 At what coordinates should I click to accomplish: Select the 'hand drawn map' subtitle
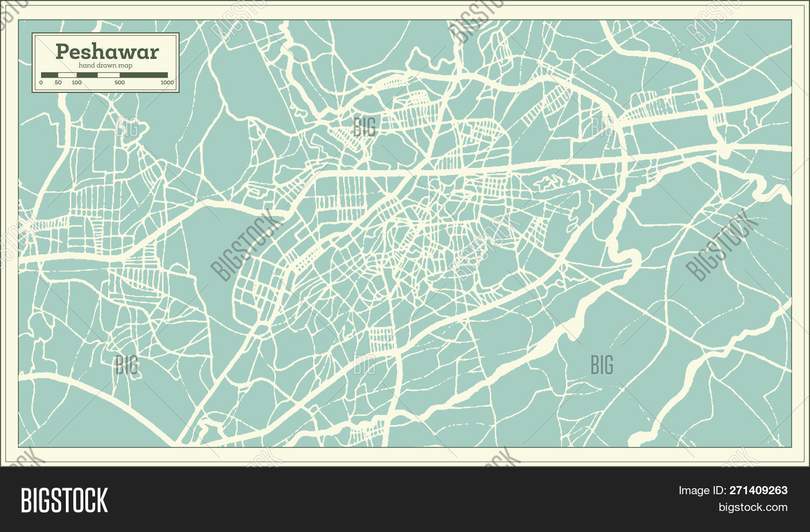pyautogui.click(x=105, y=66)
